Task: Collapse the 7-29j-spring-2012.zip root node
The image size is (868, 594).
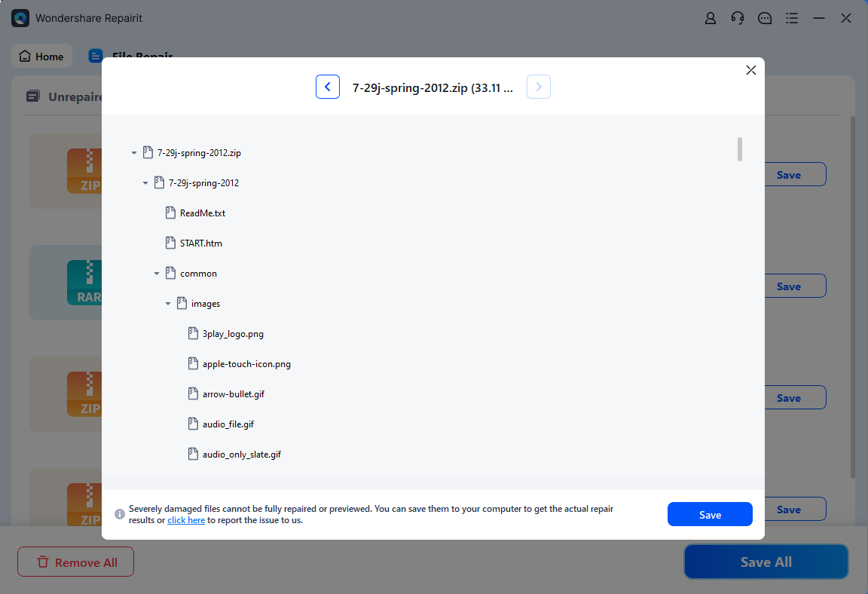Action: pyautogui.click(x=134, y=153)
